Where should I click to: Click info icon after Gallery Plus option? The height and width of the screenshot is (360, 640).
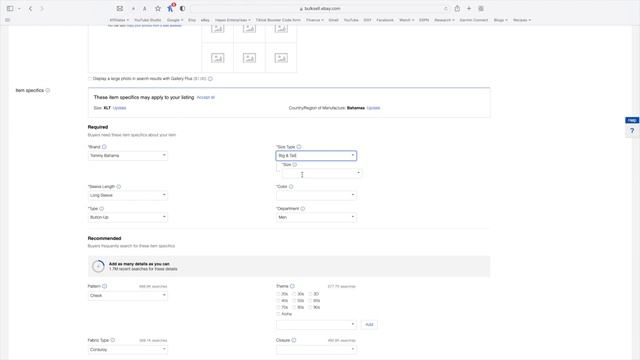pos(211,79)
